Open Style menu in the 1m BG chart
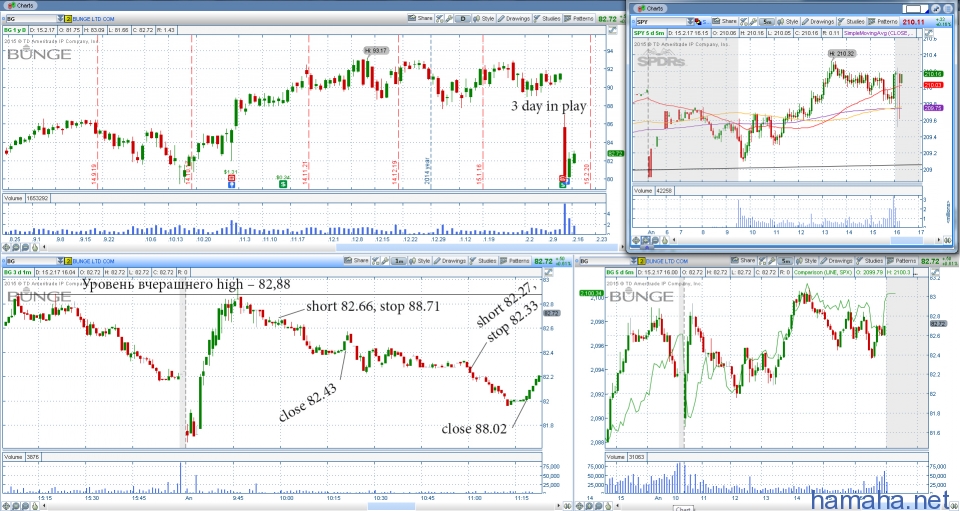 419,260
